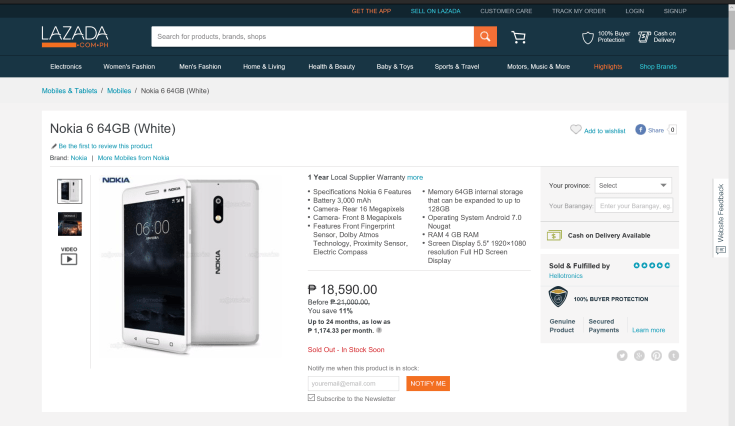
Task: Click the heart Add to wishlist icon
Action: 575,130
